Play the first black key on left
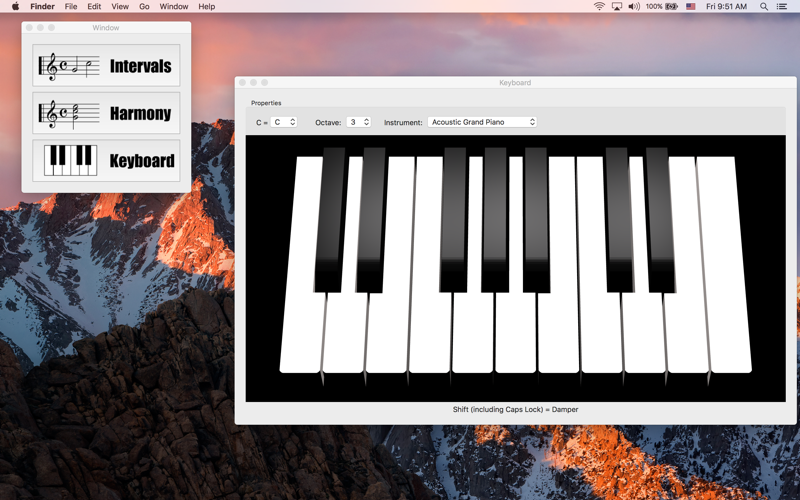The width and height of the screenshot is (800, 500). [330, 219]
